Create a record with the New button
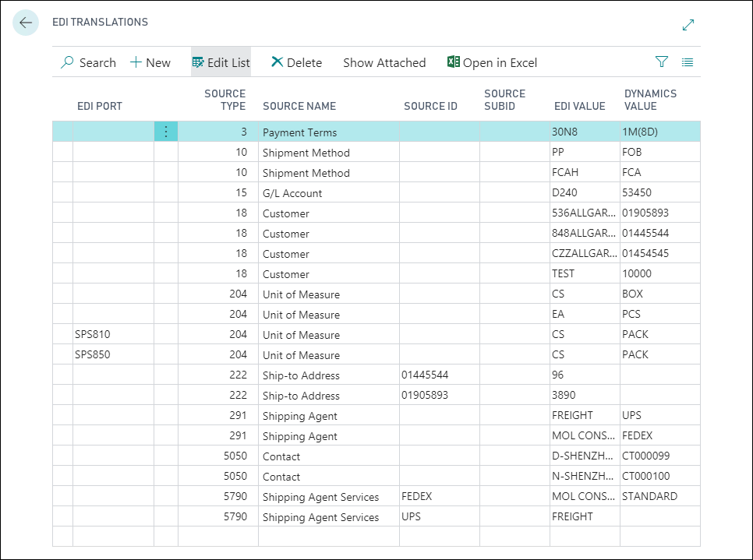The height and width of the screenshot is (560, 753). coord(150,62)
